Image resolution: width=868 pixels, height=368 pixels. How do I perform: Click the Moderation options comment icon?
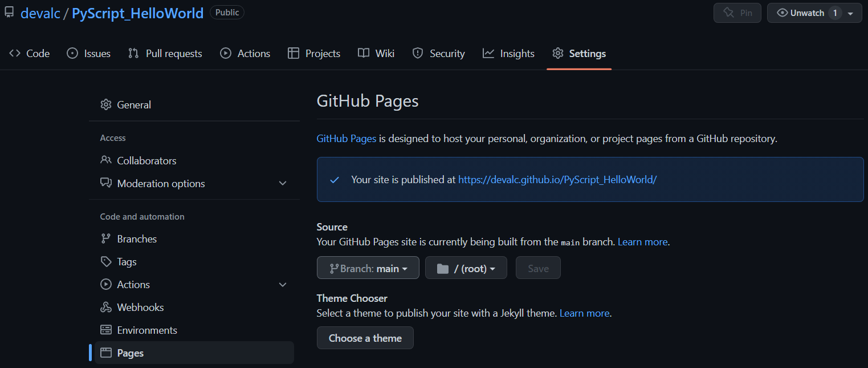point(105,183)
